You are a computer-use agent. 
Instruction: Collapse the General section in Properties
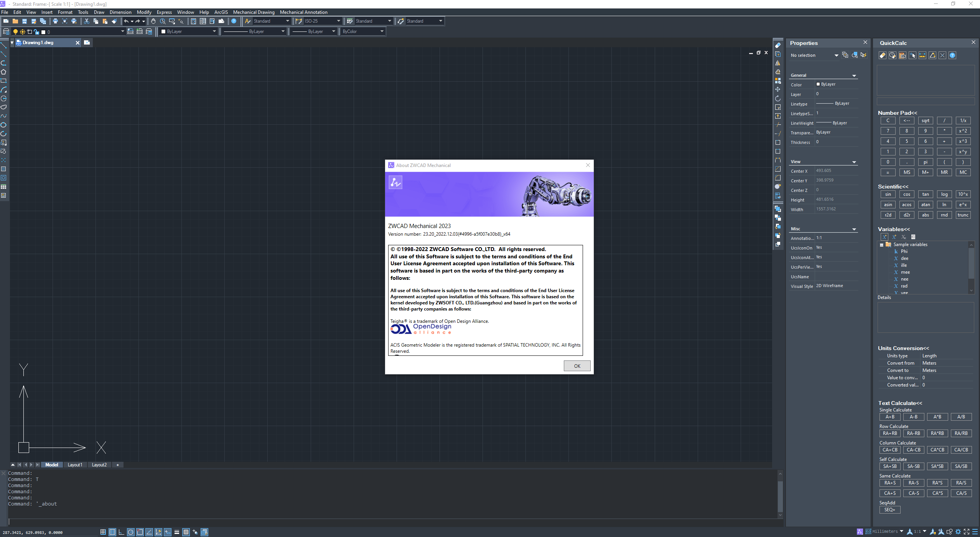tap(854, 76)
